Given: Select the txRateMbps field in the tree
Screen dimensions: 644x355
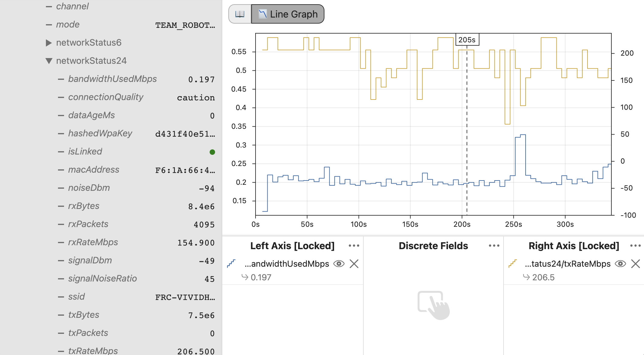Looking at the screenshot, I should pos(93,351).
